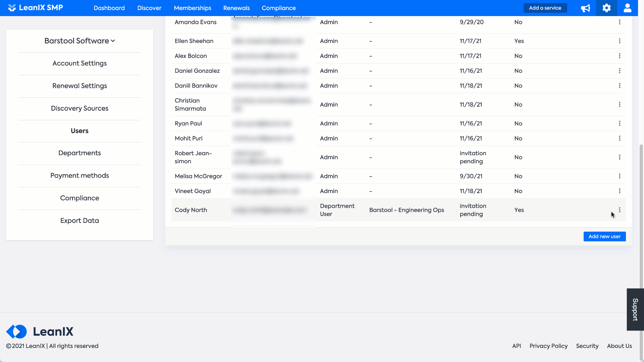Image resolution: width=644 pixels, height=362 pixels.
Task: Open options menu for Ryan Paul
Action: (620, 123)
